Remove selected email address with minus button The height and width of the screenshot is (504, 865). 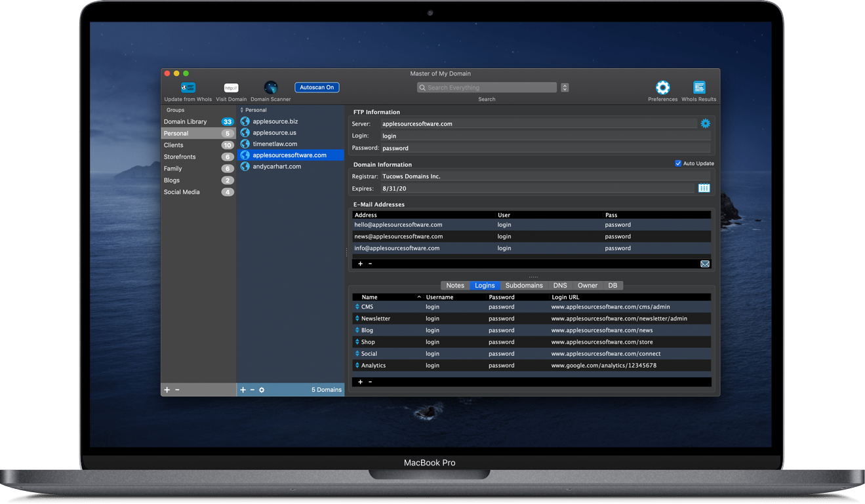370,263
